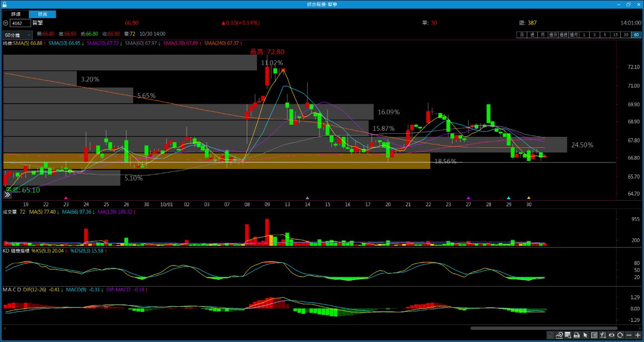Click the print chart icon
Image resolution: width=644 pixels, height=342 pixels.
[577, 335]
